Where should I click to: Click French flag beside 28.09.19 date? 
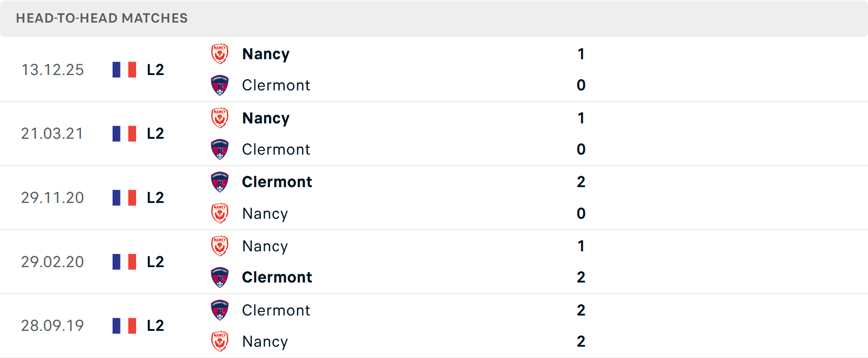pyautogui.click(x=124, y=326)
